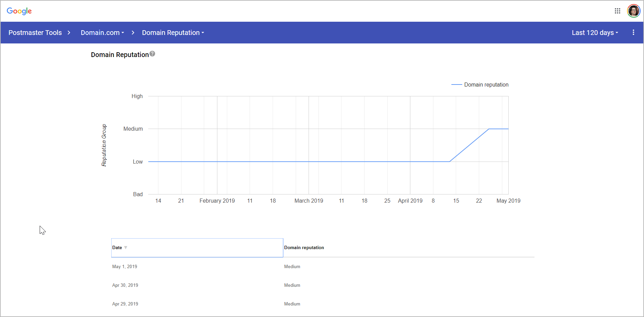This screenshot has height=317, width=644.
Task: Click the Reputation Group axis title
Action: coord(104,145)
